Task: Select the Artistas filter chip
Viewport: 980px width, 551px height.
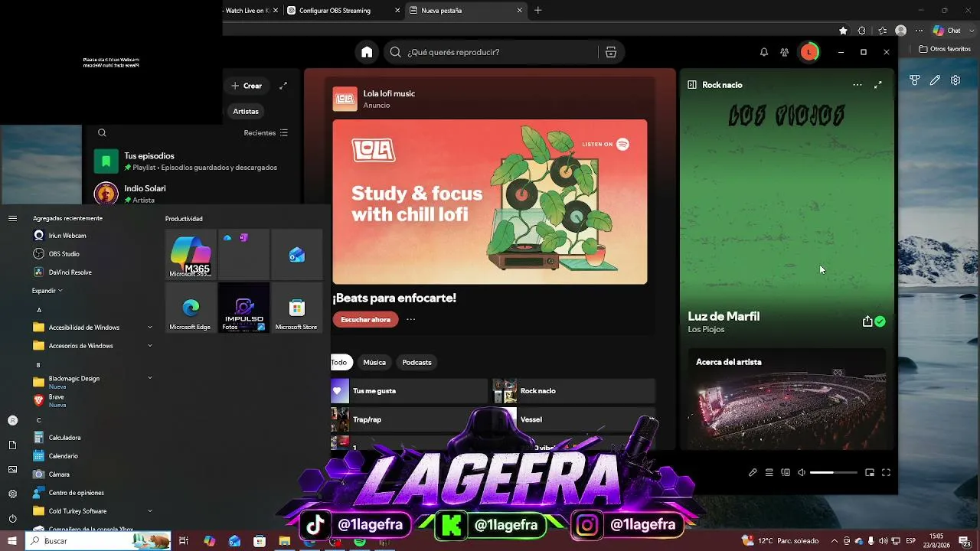Action: coord(246,111)
